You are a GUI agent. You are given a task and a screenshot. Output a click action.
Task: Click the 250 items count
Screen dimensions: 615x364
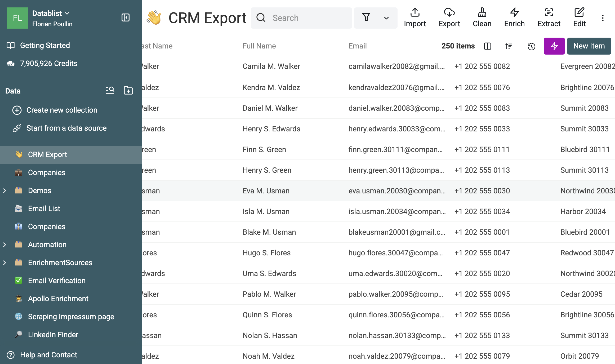[458, 46]
